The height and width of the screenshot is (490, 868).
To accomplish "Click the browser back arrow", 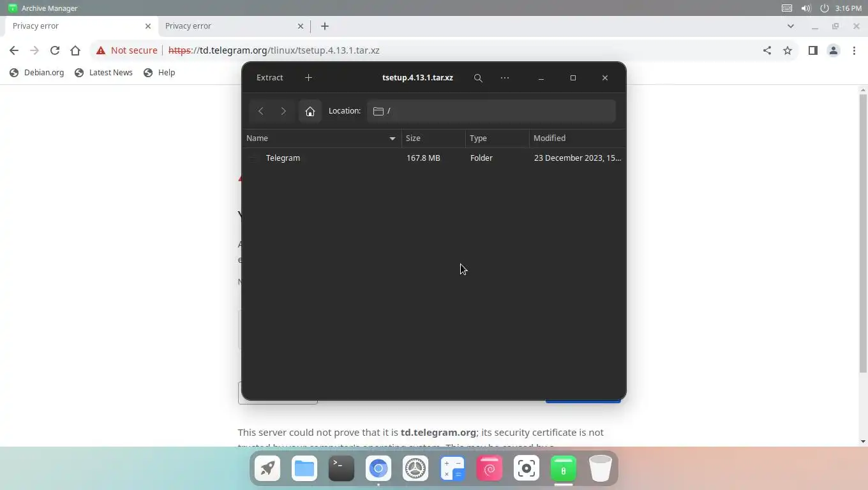I will tap(14, 50).
